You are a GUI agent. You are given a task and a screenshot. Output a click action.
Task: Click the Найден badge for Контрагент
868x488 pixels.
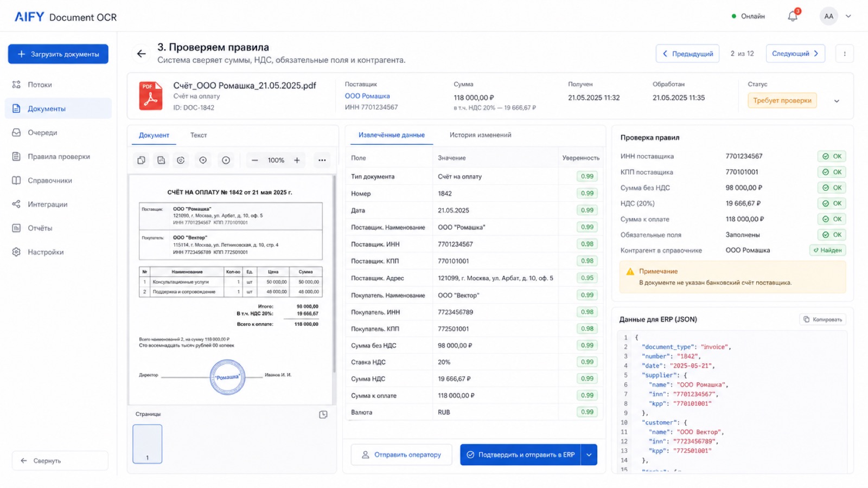[828, 251]
